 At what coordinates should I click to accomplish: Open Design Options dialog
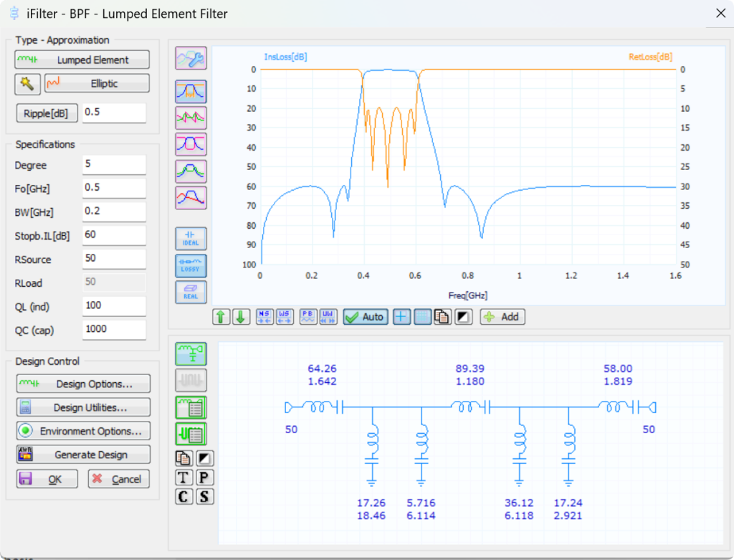click(x=83, y=384)
